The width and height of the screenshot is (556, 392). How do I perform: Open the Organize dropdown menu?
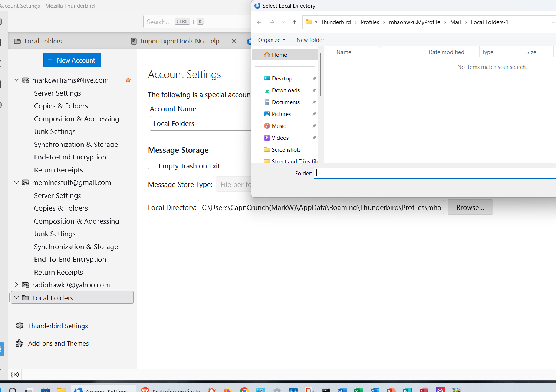pyautogui.click(x=272, y=40)
